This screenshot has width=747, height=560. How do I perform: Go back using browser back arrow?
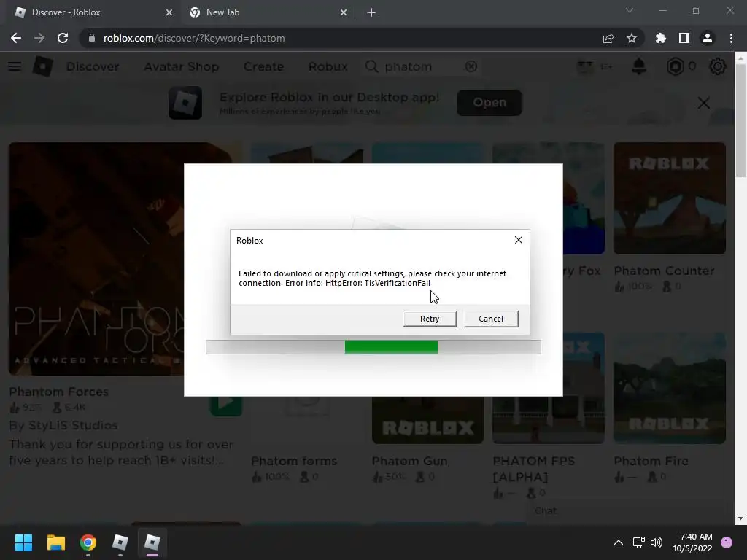pos(16,38)
